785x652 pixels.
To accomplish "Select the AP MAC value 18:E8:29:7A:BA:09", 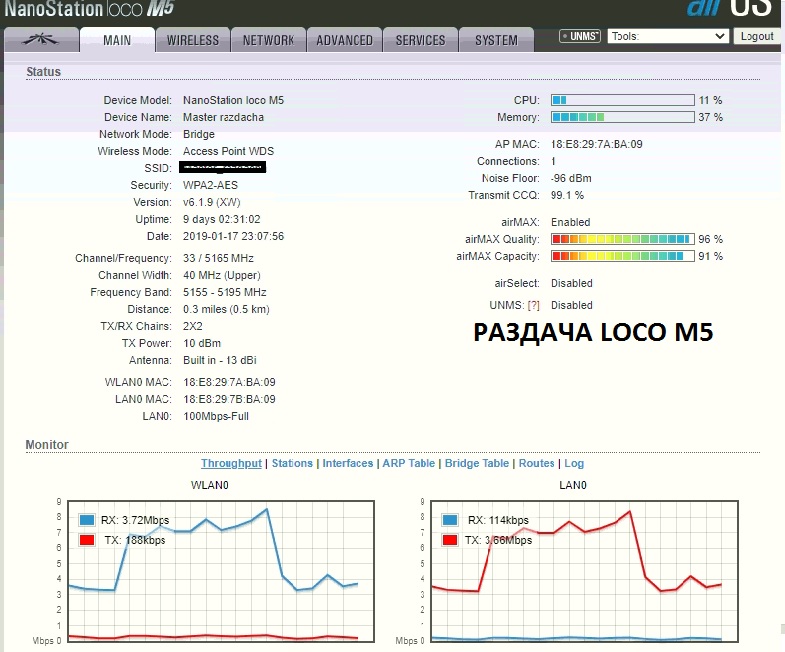I will point(597,144).
